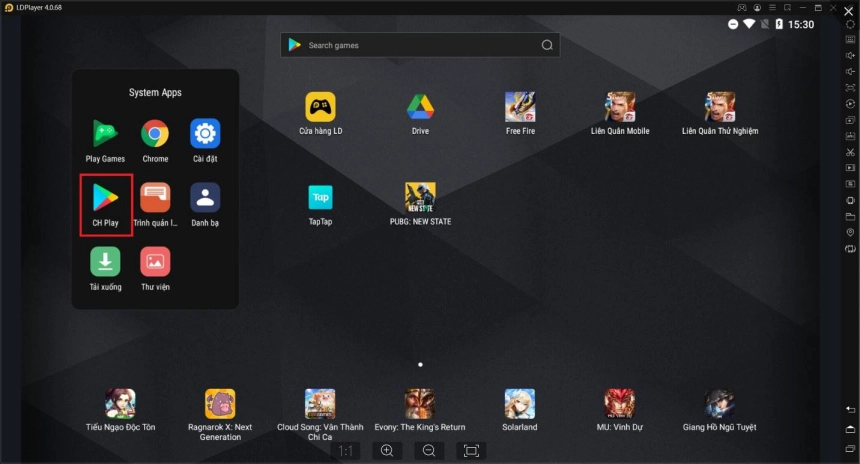This screenshot has height=464, width=860.
Task: Click the zoom out magnifier button
Action: (429, 451)
